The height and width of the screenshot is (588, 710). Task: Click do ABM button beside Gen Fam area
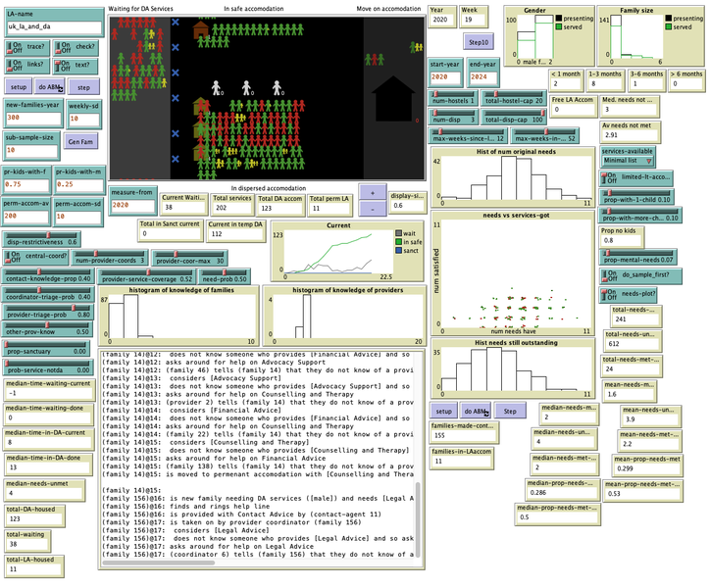pyautogui.click(x=49, y=87)
